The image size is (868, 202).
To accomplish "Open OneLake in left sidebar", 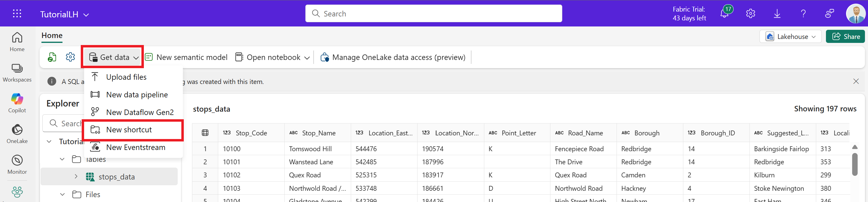I will [17, 134].
